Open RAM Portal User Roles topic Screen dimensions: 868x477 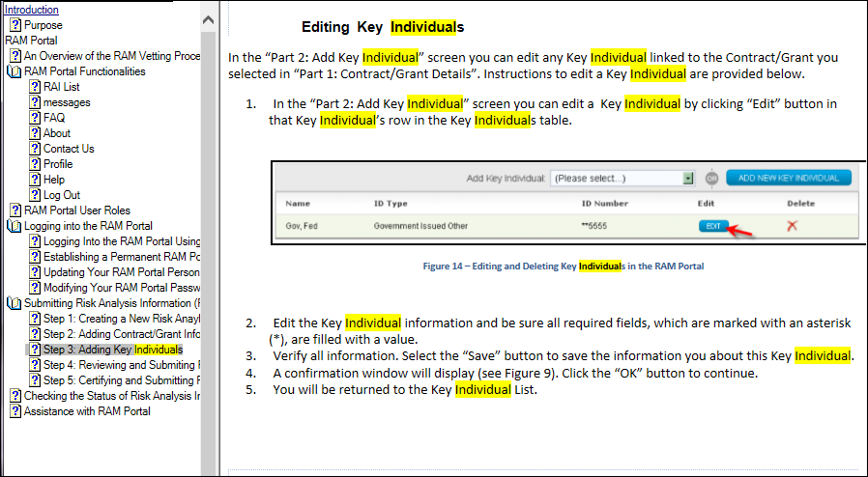(77, 210)
